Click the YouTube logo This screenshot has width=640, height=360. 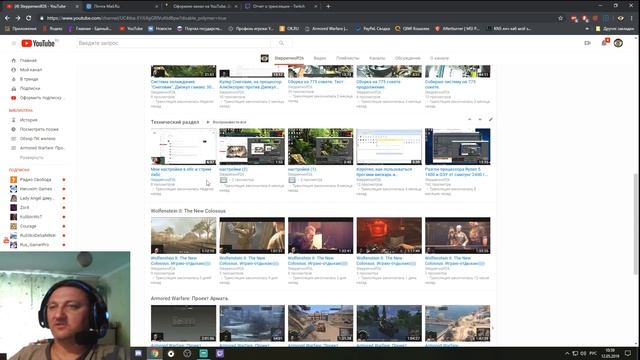click(38, 43)
